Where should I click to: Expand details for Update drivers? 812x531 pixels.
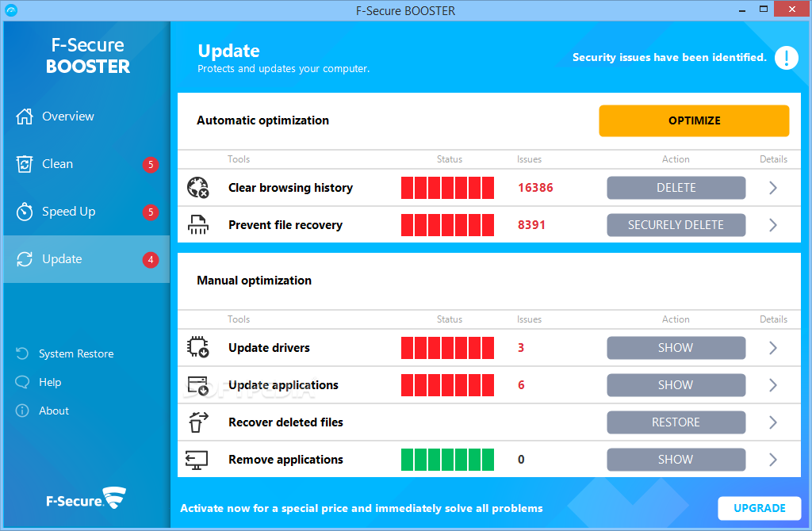tap(773, 348)
